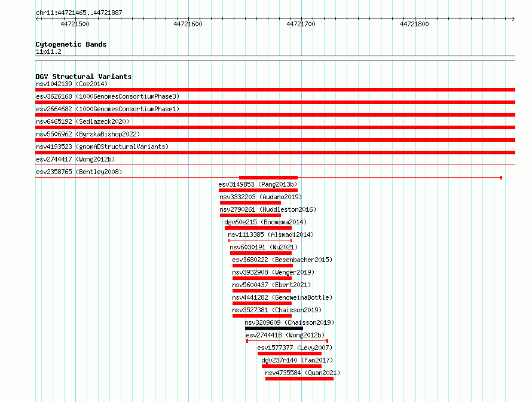Open variant esv3626168 (1000GenomesConsortiumPhase3) label

coord(108,96)
